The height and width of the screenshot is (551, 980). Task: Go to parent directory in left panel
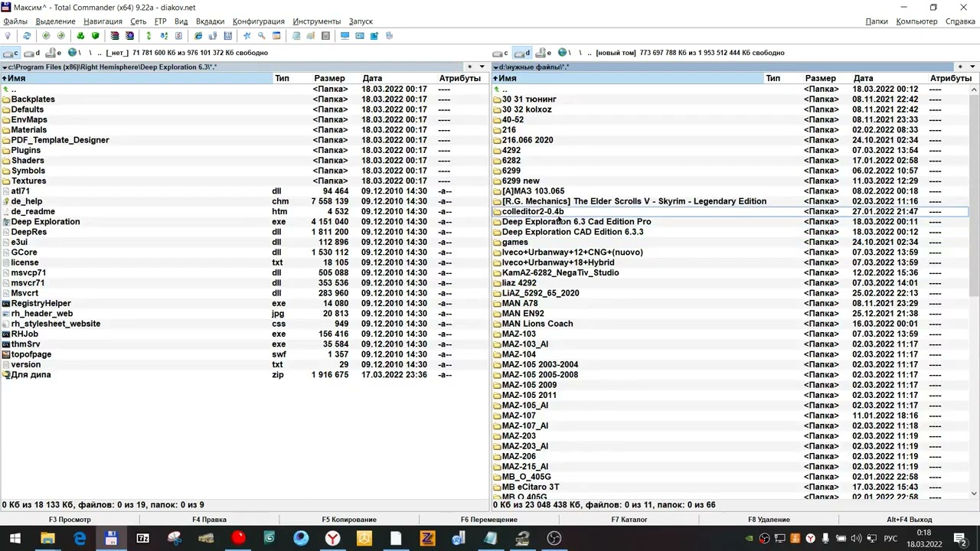[13, 90]
